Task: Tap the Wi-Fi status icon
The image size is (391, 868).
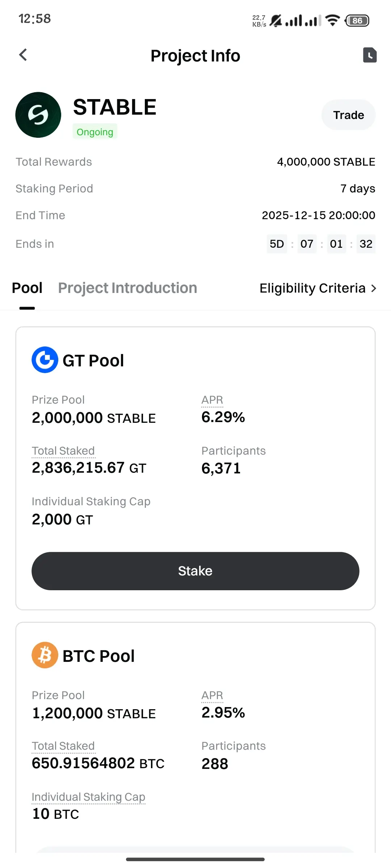Action: (332, 20)
